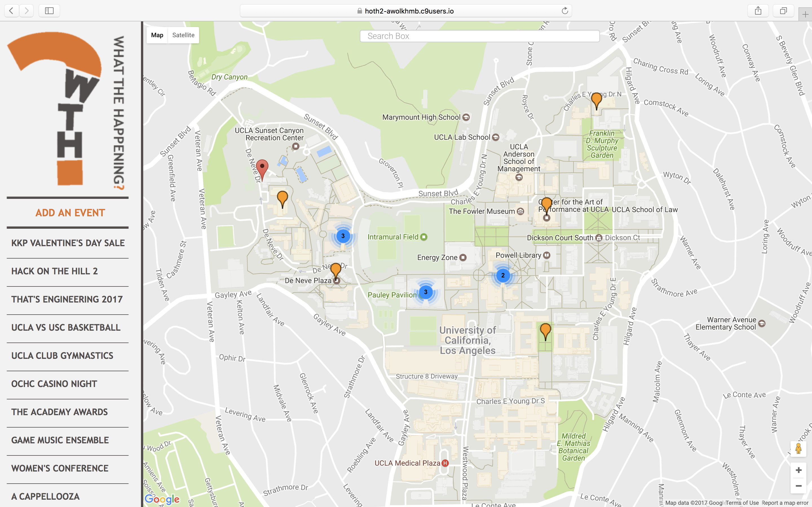Zoom in the map with plus button
Screen dimensions: 812x507
coord(798,470)
